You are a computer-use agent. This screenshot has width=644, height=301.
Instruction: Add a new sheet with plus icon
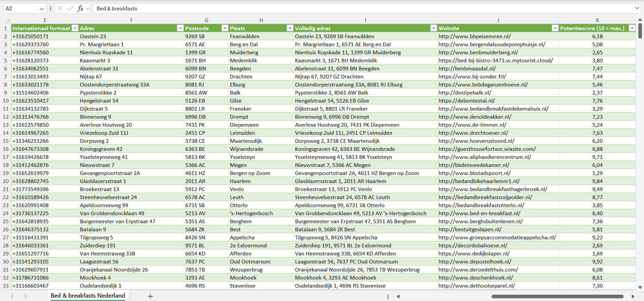coord(150,296)
